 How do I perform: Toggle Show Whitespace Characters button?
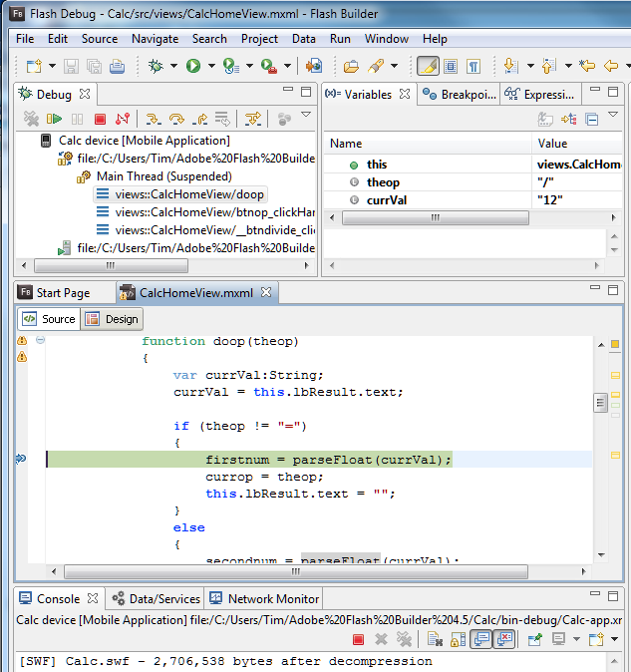pos(473,66)
